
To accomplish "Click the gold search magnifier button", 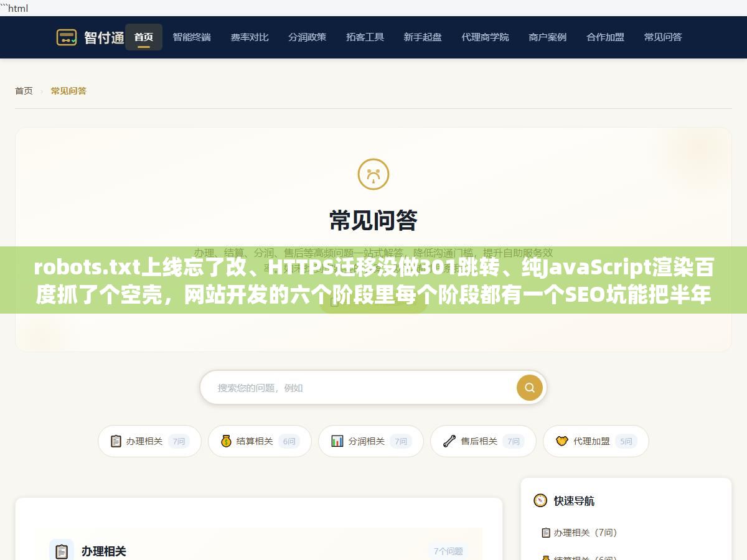I will point(530,388).
